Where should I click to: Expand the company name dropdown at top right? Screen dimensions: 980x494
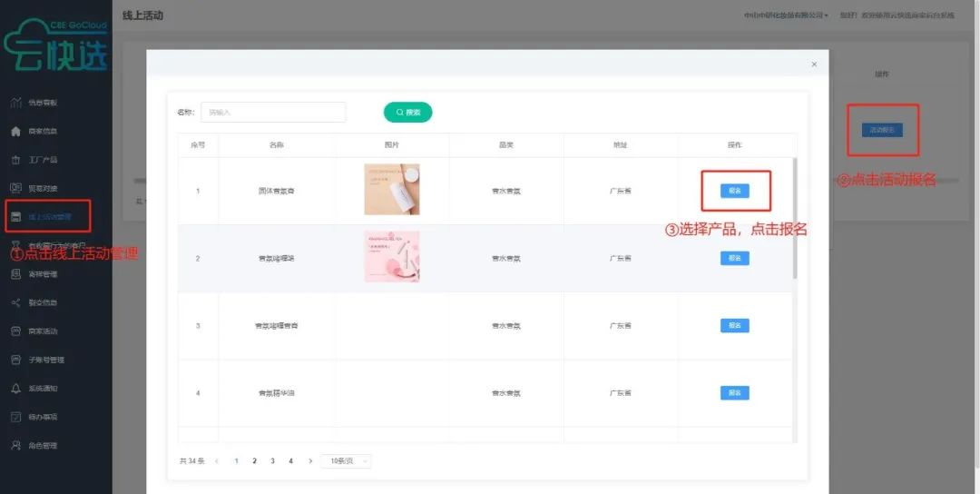tap(785, 15)
